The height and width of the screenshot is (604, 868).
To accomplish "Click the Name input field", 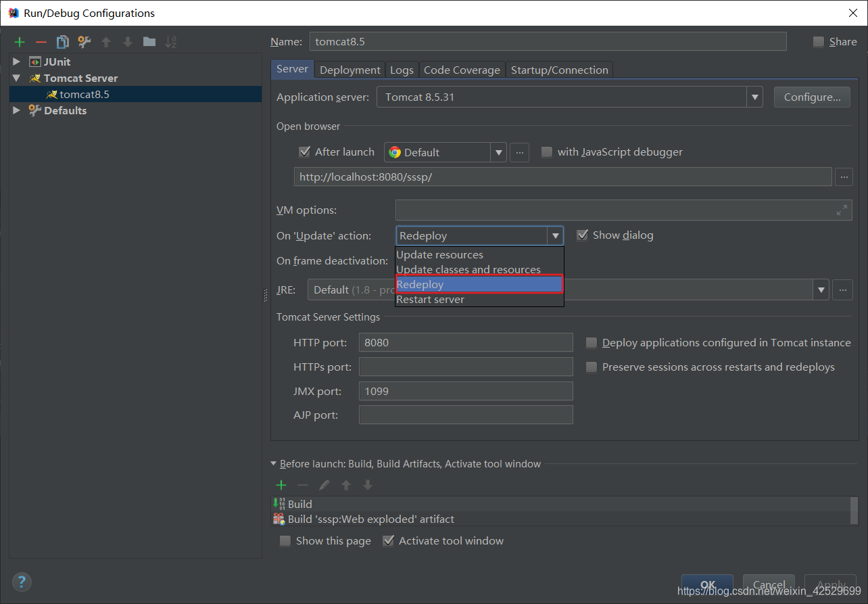I will pyautogui.click(x=548, y=42).
